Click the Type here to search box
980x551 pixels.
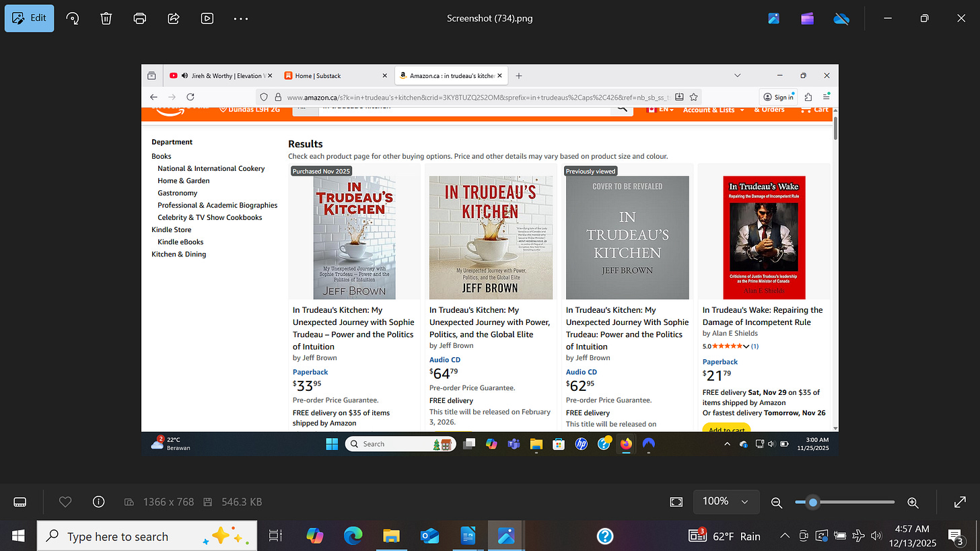tap(146, 536)
